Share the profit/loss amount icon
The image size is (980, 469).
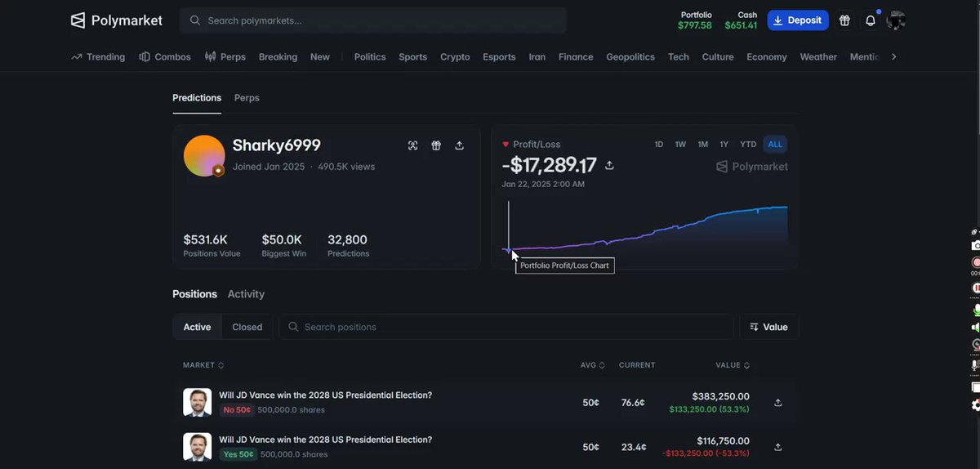click(x=609, y=165)
